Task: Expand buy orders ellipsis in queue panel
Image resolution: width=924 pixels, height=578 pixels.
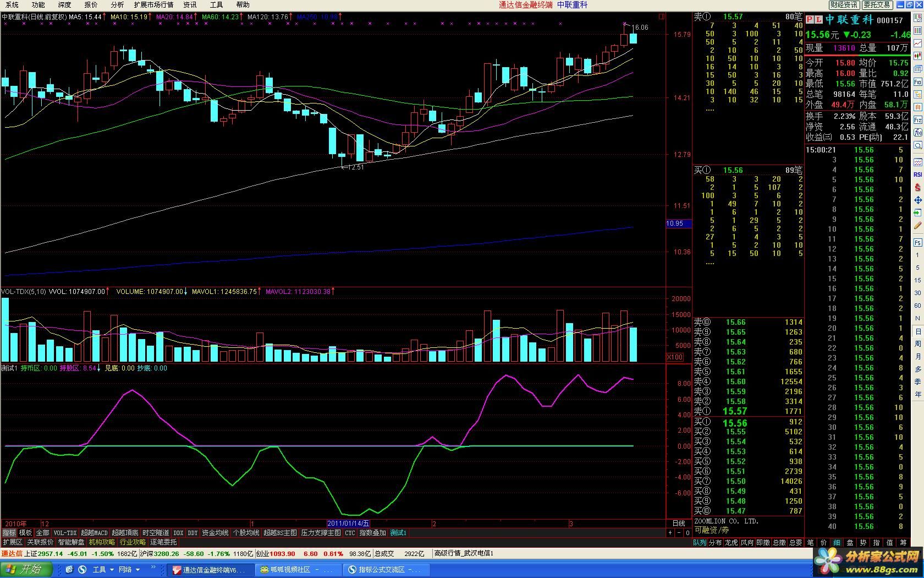Action: tap(710, 263)
